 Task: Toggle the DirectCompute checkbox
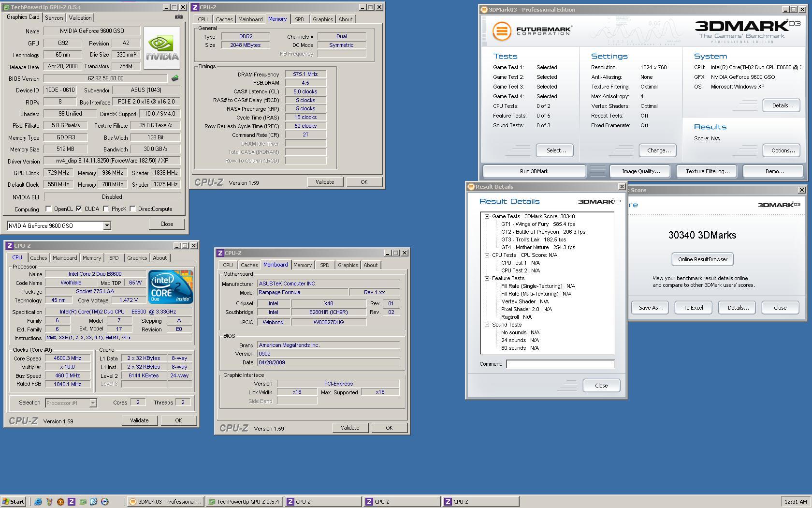(x=132, y=209)
